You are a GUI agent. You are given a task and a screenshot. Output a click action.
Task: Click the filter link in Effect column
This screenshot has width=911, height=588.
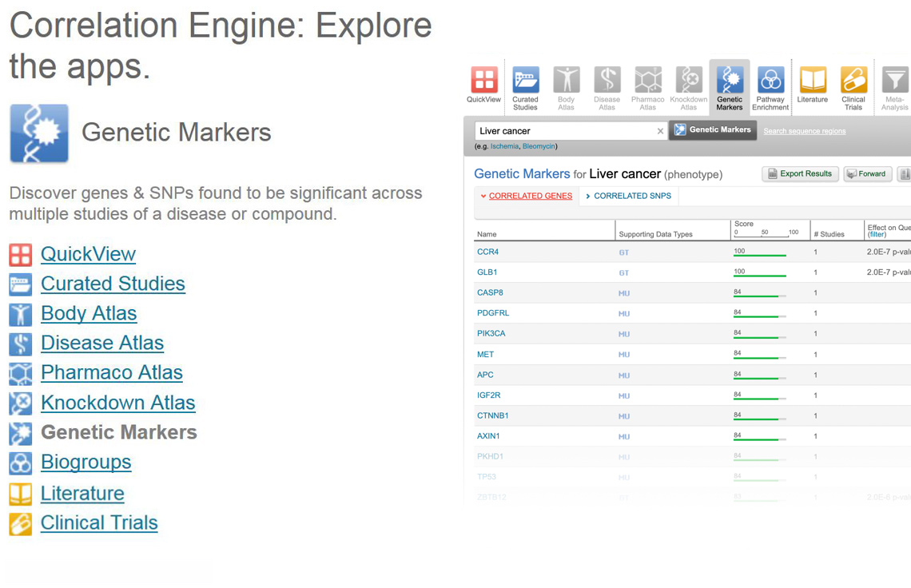tap(877, 235)
